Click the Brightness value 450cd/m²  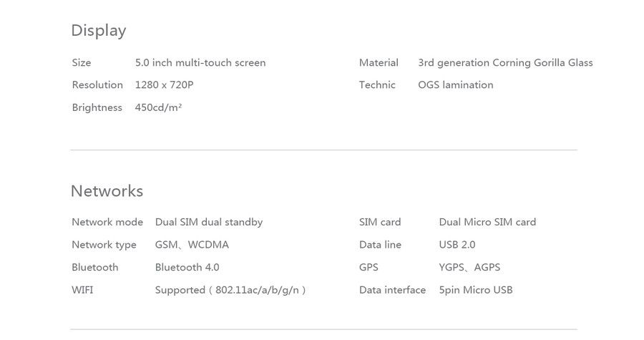tap(159, 107)
